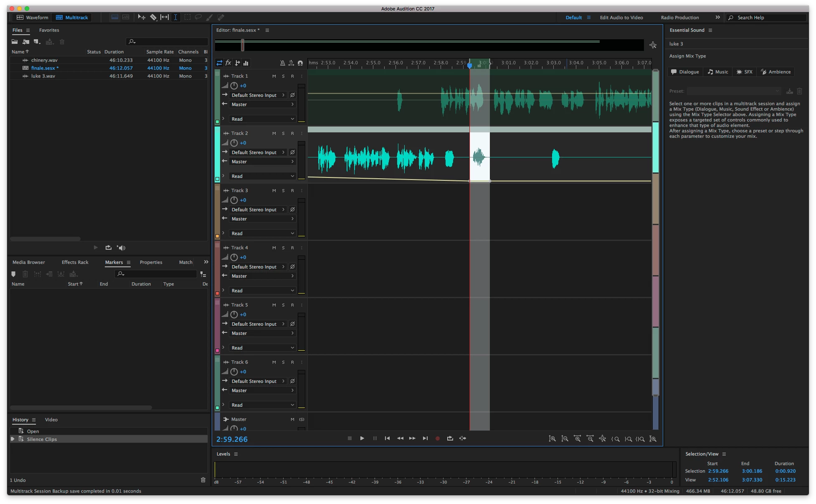The width and height of the screenshot is (816, 504).
Task: Select the Razor tool in toolbar
Action: (x=153, y=17)
